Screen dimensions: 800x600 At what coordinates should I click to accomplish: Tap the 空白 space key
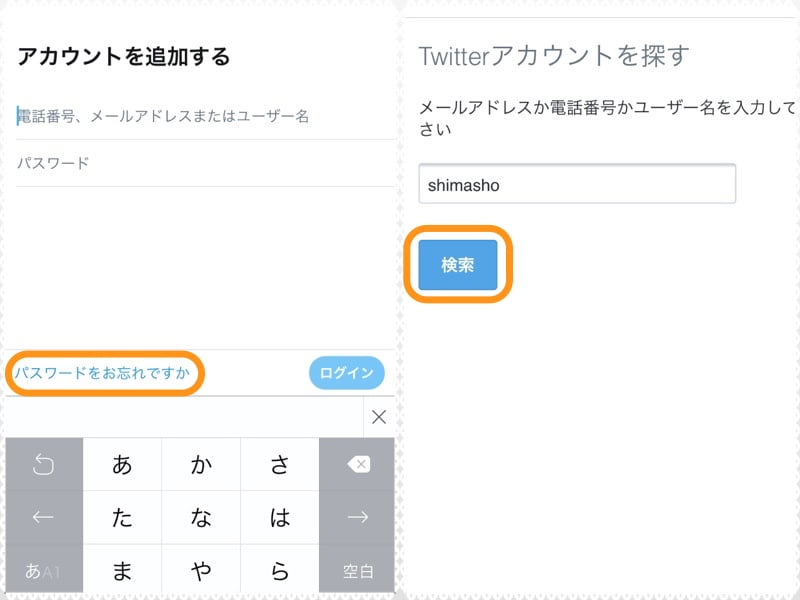click(x=359, y=571)
